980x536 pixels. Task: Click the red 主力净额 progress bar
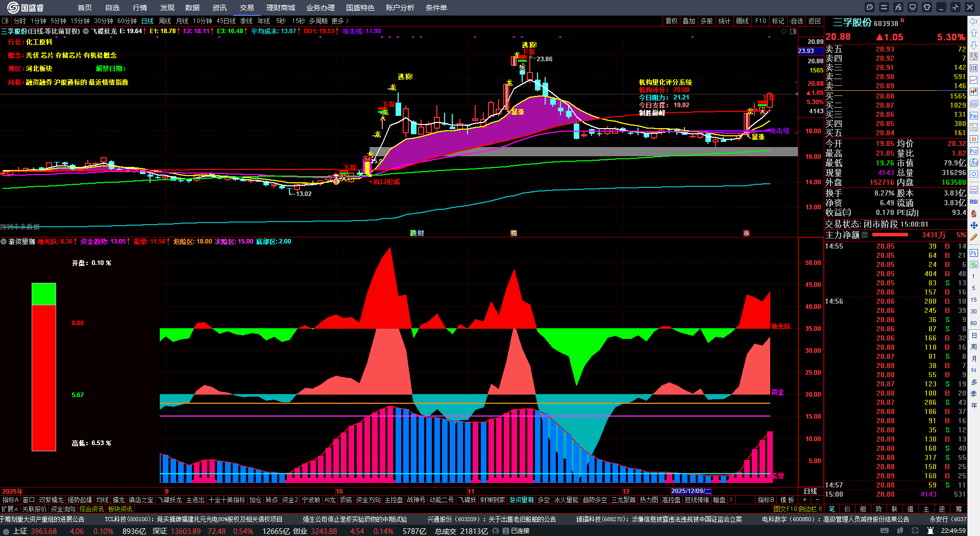point(890,235)
